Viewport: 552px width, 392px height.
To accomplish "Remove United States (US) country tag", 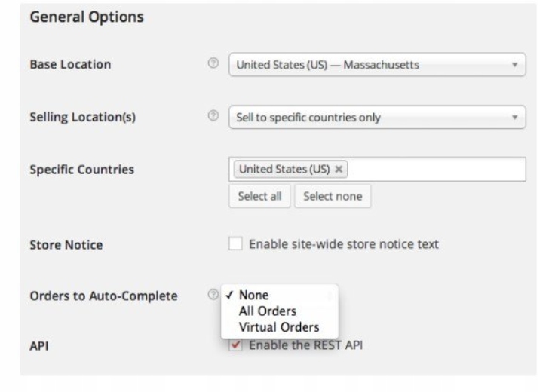I will 339,170.
